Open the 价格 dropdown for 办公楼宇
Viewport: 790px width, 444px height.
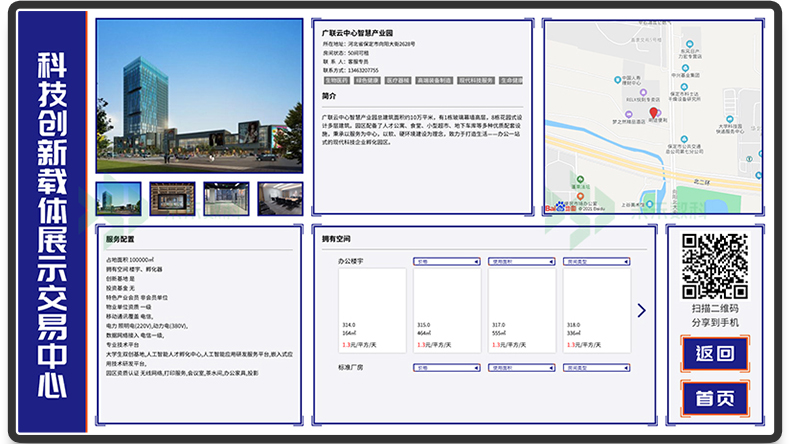click(445, 260)
